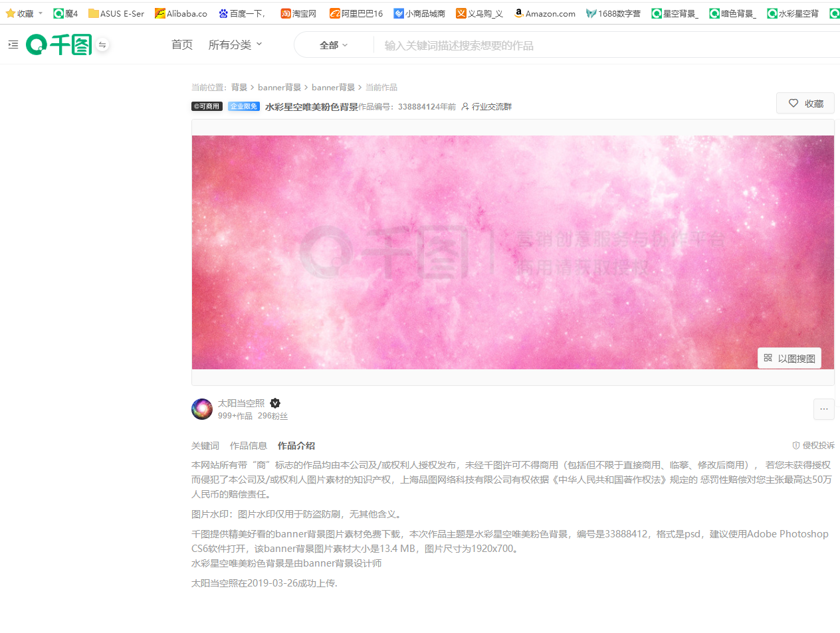Click the 太阳当空照 author avatar
This screenshot has height=633, width=840.
click(202, 409)
